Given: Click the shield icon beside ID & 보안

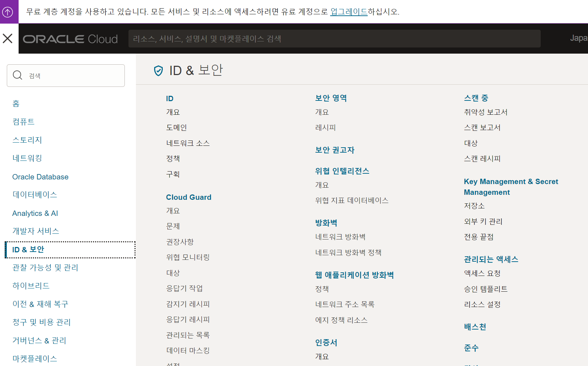Looking at the screenshot, I should (x=158, y=71).
